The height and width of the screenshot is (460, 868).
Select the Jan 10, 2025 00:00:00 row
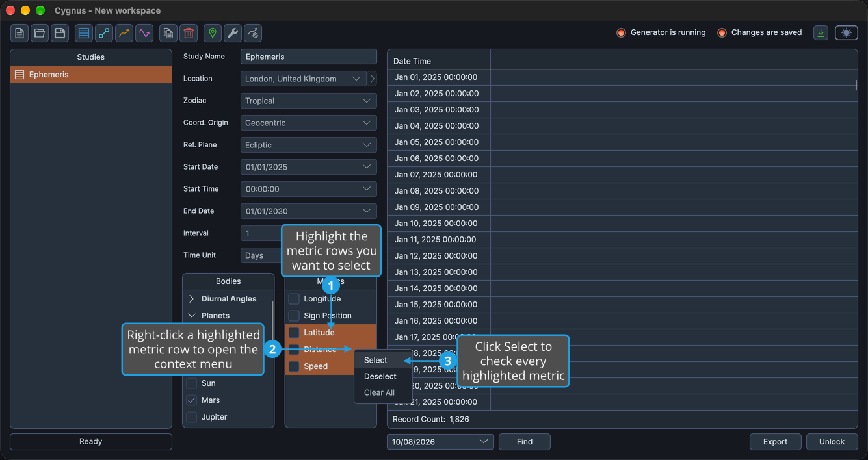(622, 224)
